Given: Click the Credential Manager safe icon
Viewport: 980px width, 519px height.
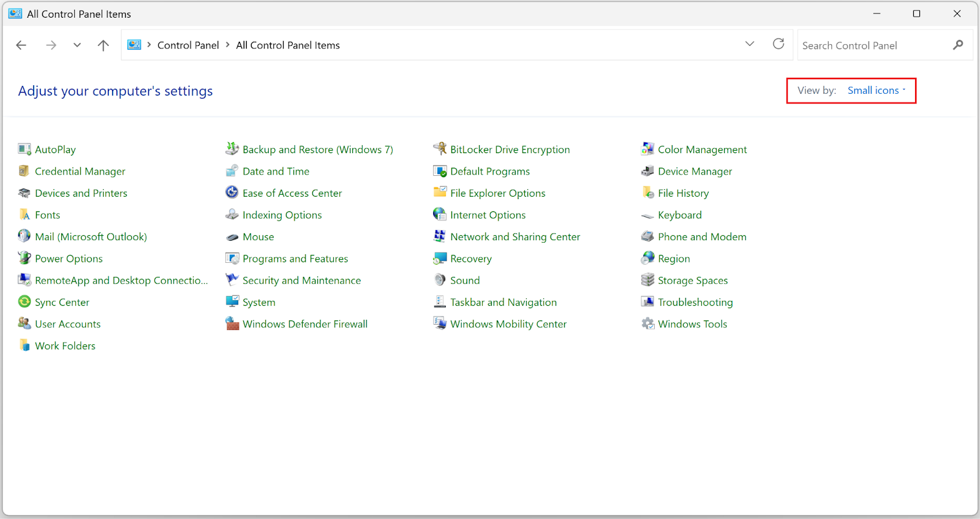Looking at the screenshot, I should [24, 171].
